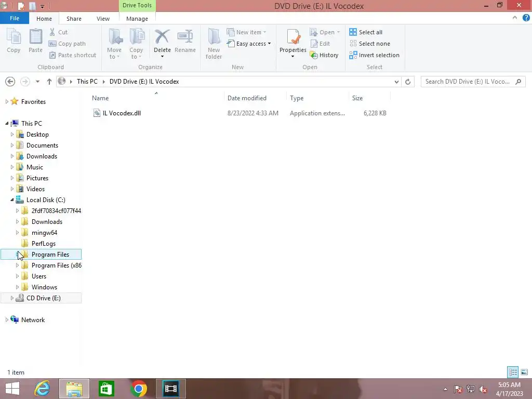
Task: Select the mingw64 folder
Action: point(44,233)
